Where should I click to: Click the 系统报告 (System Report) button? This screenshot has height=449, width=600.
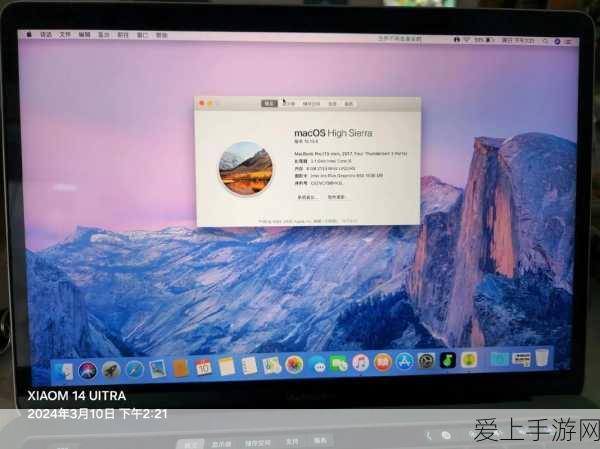307,197
